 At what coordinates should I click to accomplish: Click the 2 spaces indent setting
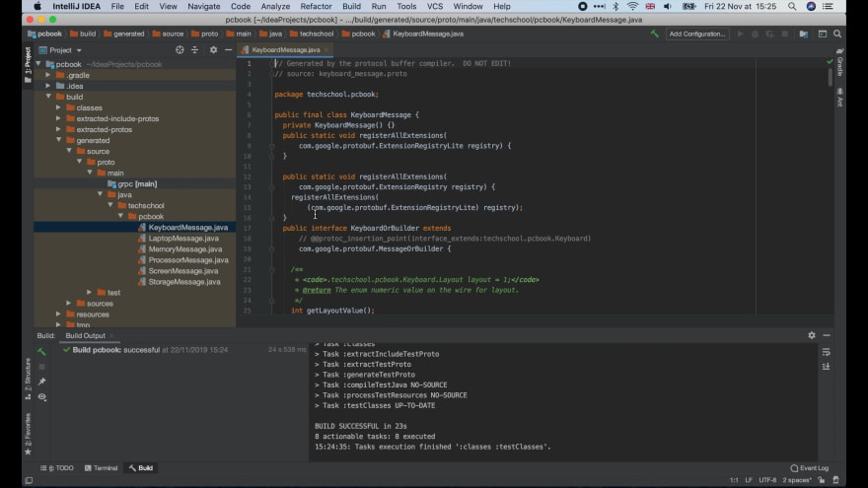pos(797,480)
